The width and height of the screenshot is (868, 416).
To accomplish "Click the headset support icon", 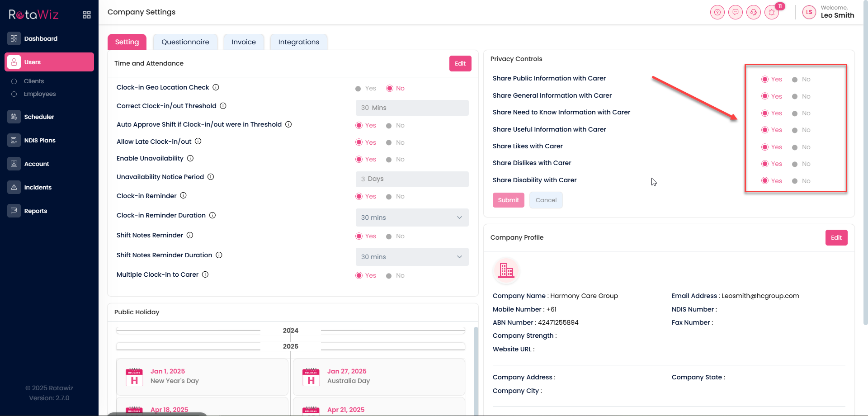I will pyautogui.click(x=753, y=12).
